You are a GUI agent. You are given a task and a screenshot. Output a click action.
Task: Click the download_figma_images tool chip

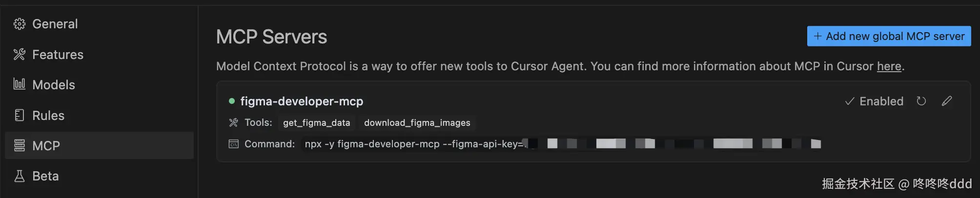coord(417,123)
